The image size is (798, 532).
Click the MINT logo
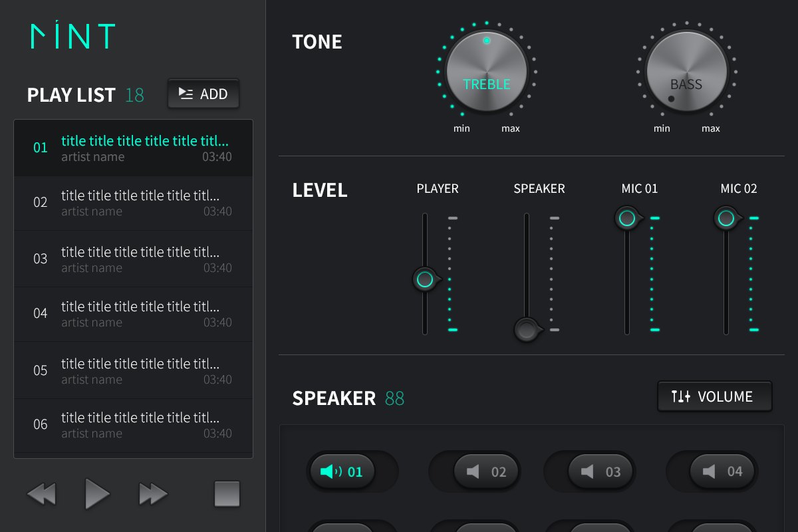click(73, 36)
